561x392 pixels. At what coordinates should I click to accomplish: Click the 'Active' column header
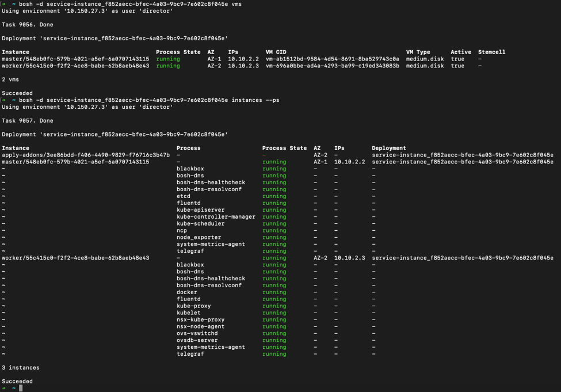coord(460,52)
